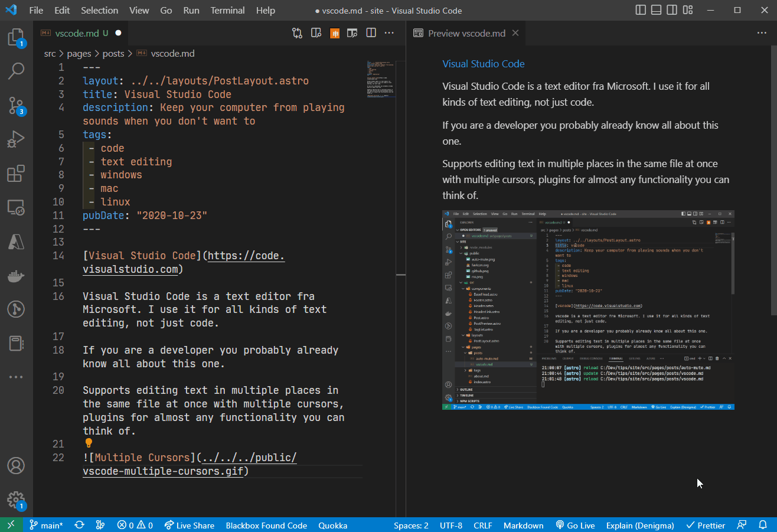777x532 pixels.
Task: Open the Manage gear menu
Action: point(16,500)
